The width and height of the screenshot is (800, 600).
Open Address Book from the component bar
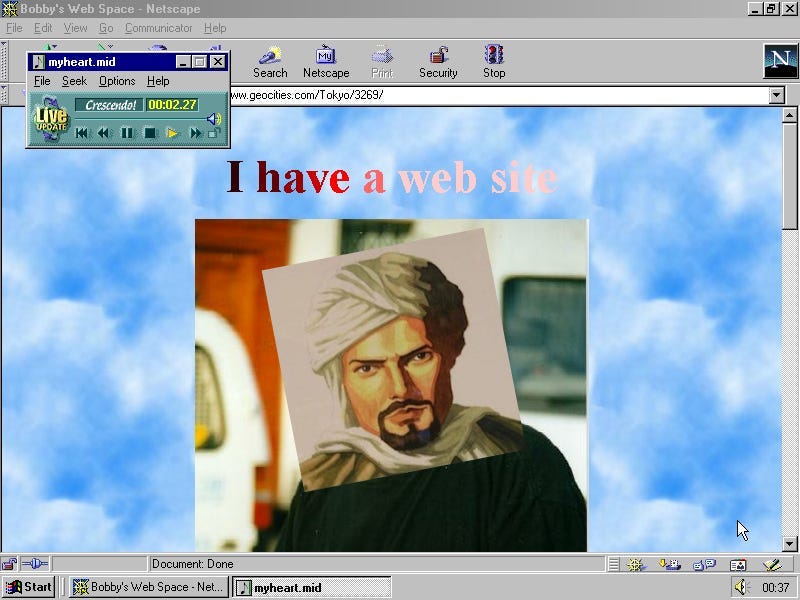738,564
